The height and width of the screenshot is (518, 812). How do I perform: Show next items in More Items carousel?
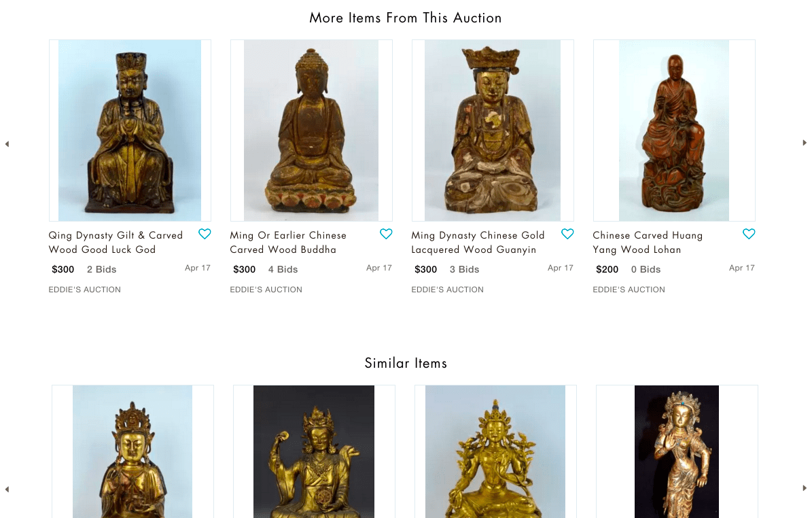pyautogui.click(x=805, y=143)
